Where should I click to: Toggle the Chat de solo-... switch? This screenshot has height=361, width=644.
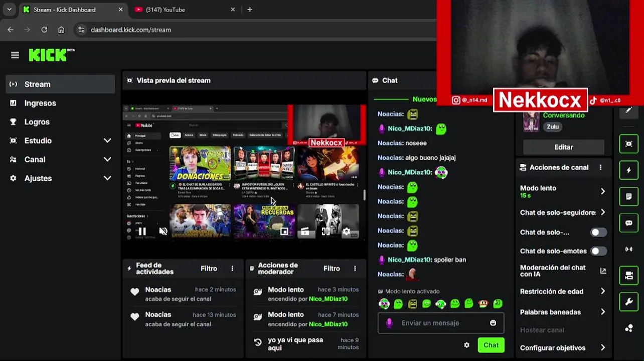[x=598, y=232]
